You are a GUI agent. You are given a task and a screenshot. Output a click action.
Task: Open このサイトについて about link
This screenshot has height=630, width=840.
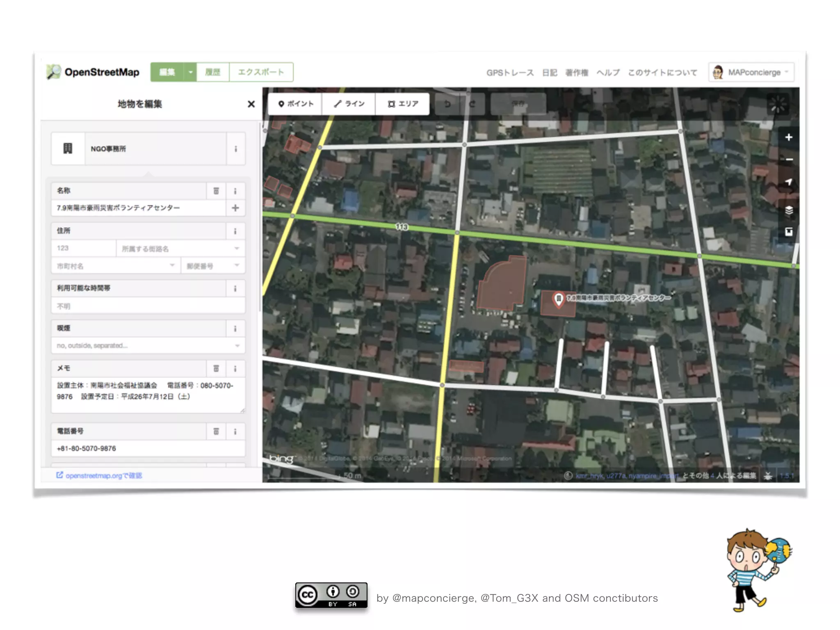point(662,73)
